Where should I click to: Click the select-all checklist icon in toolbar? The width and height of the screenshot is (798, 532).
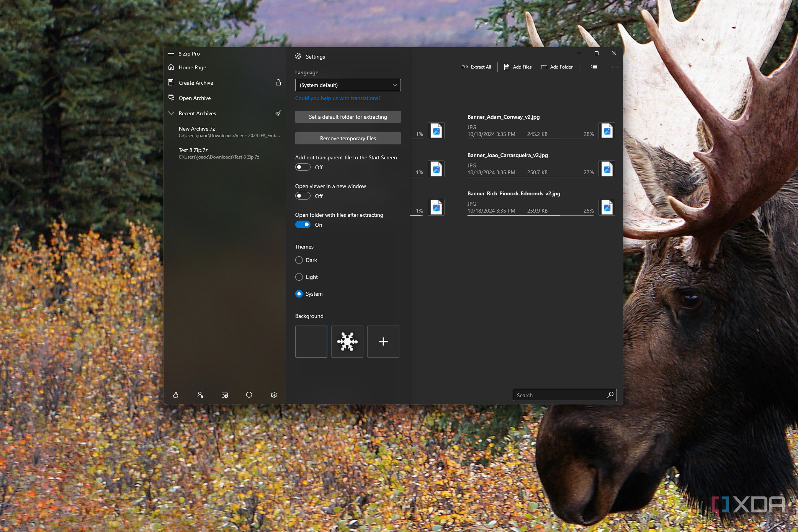594,67
